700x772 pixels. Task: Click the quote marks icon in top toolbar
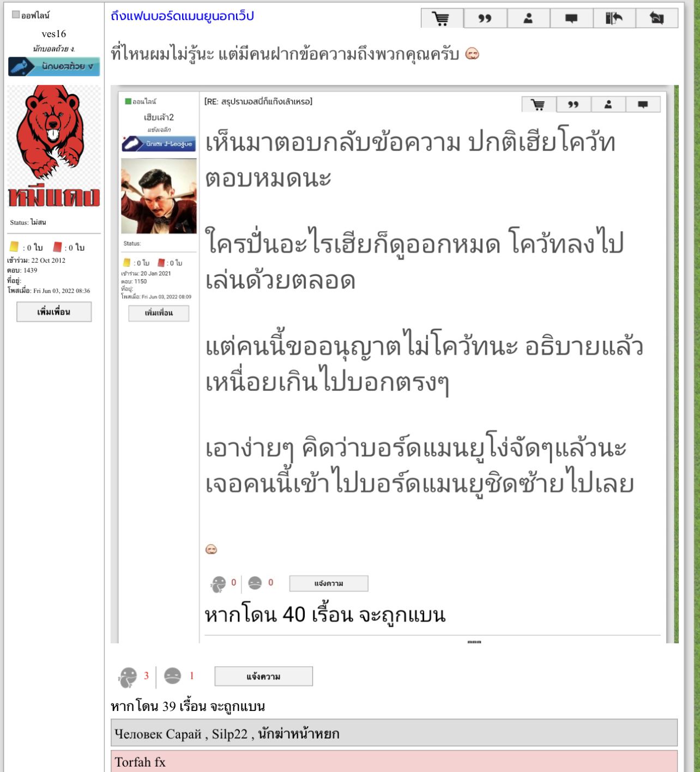click(485, 18)
